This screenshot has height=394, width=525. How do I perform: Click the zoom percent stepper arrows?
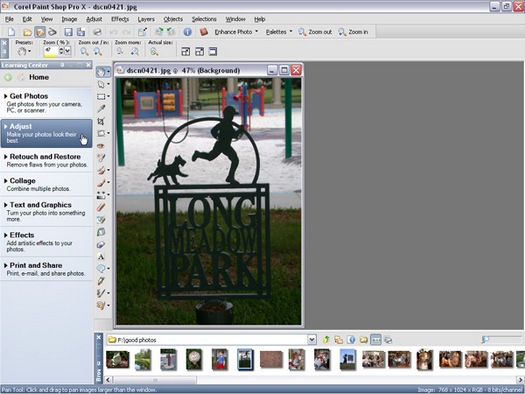coord(61,51)
